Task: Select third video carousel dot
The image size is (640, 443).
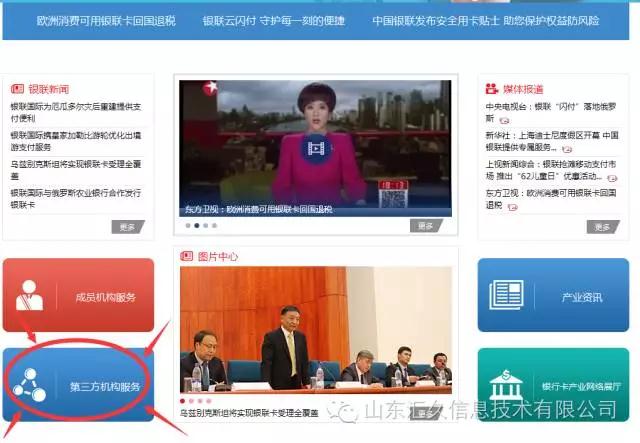Action: tap(206, 225)
